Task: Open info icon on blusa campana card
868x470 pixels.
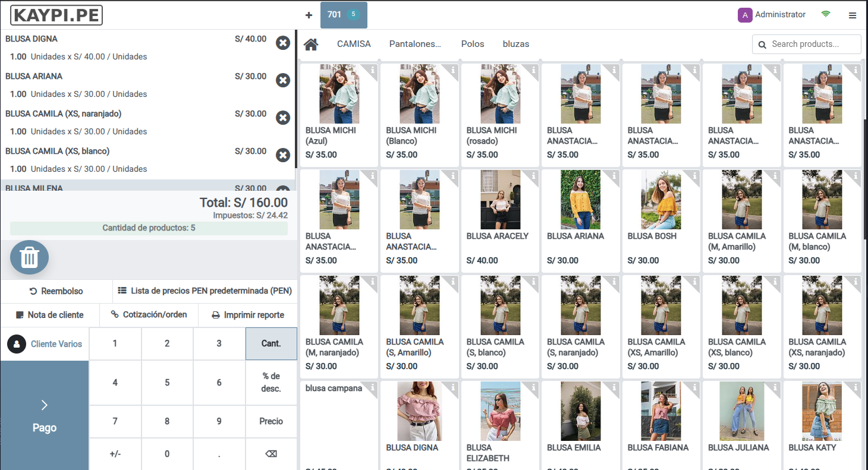Action: coord(372,387)
